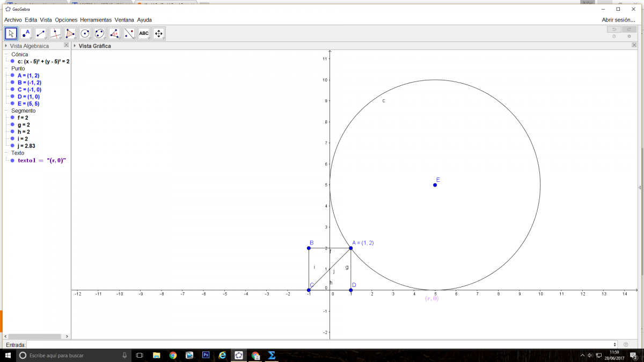Toggle visibility of conic c
The width and height of the screenshot is (644, 362).
[12, 62]
